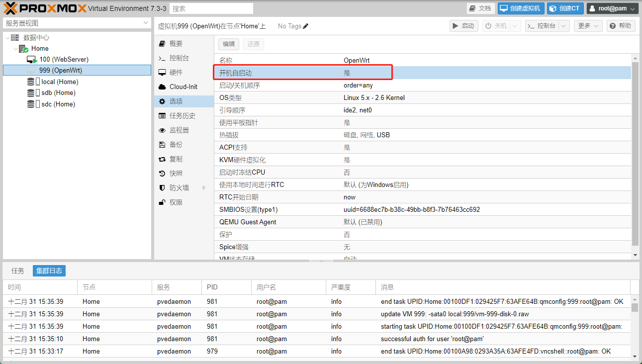
Task: Select the 引导顺序 row
Action: 424,110
